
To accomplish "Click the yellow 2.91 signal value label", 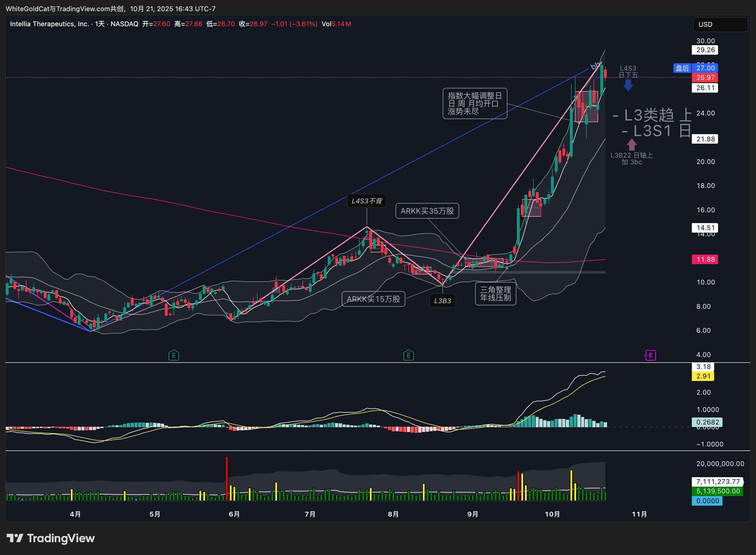I will click(703, 376).
